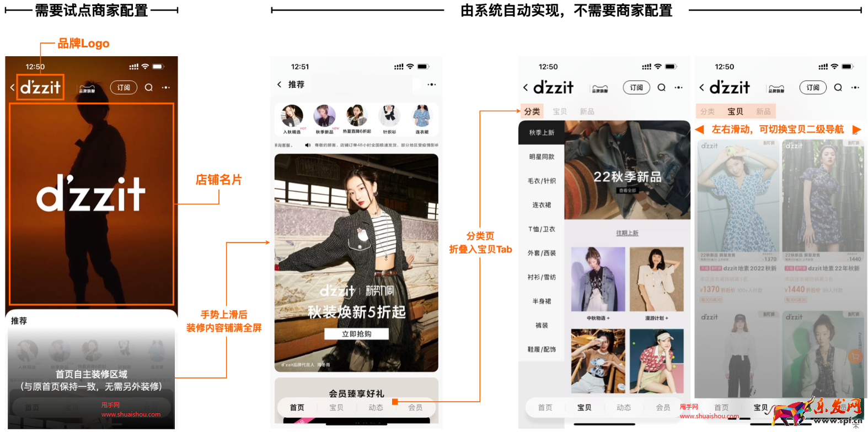Tap the 秋季新品 round avatar icon

click(324, 117)
